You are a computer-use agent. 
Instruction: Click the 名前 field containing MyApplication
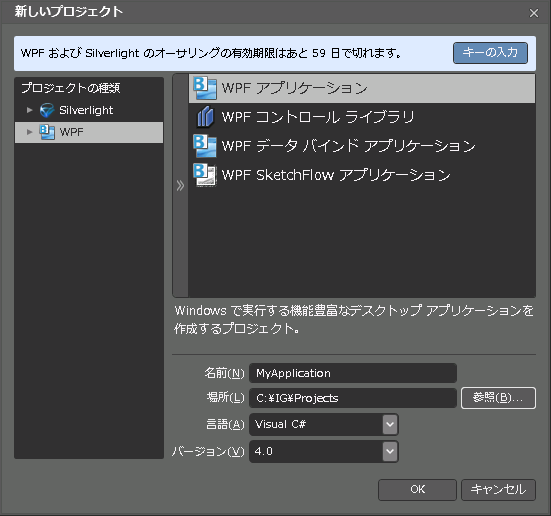click(353, 373)
